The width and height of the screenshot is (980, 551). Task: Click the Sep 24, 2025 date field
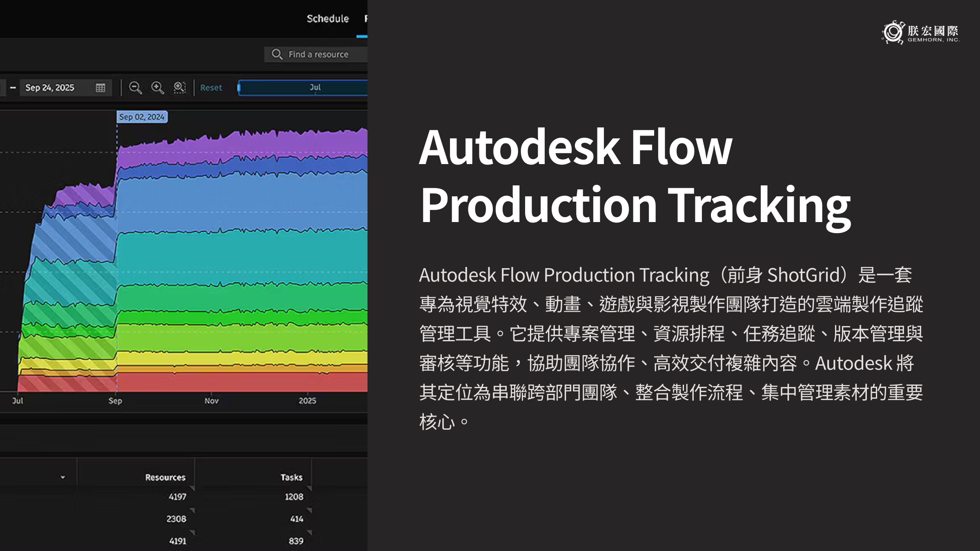tap(65, 88)
